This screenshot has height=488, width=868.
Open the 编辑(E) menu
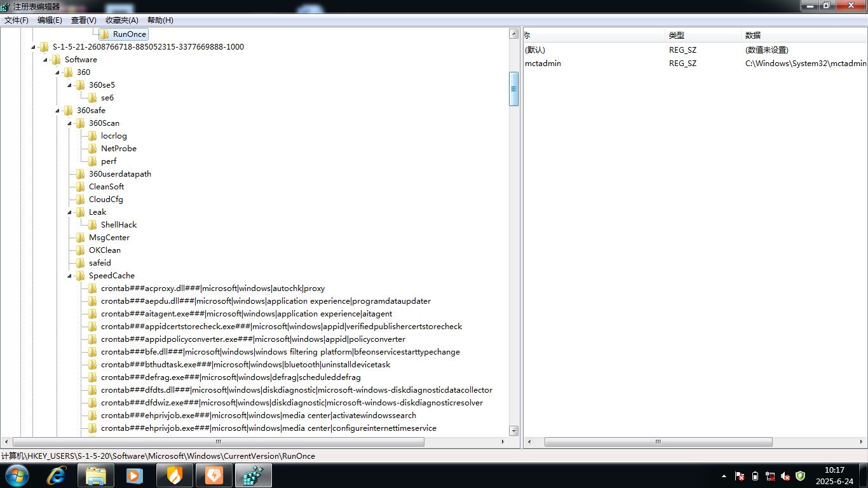tap(50, 20)
